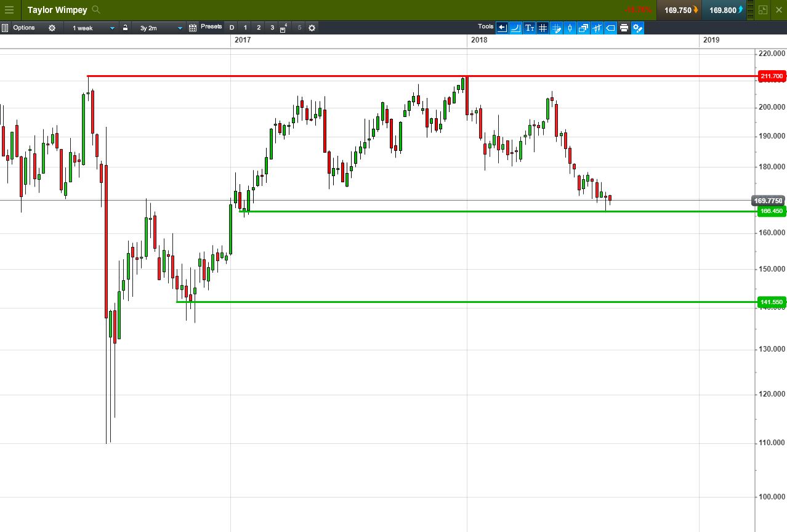Pop out the chart window

pos(764,10)
